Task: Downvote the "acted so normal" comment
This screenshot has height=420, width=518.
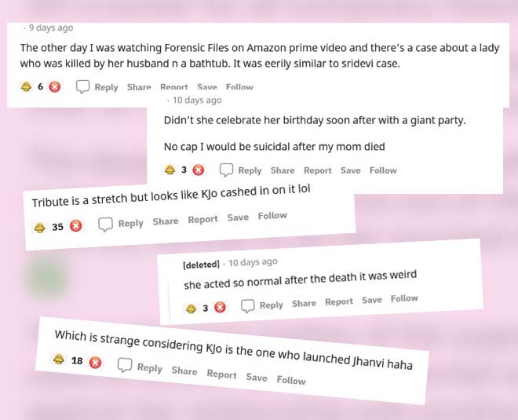Action: point(220,308)
